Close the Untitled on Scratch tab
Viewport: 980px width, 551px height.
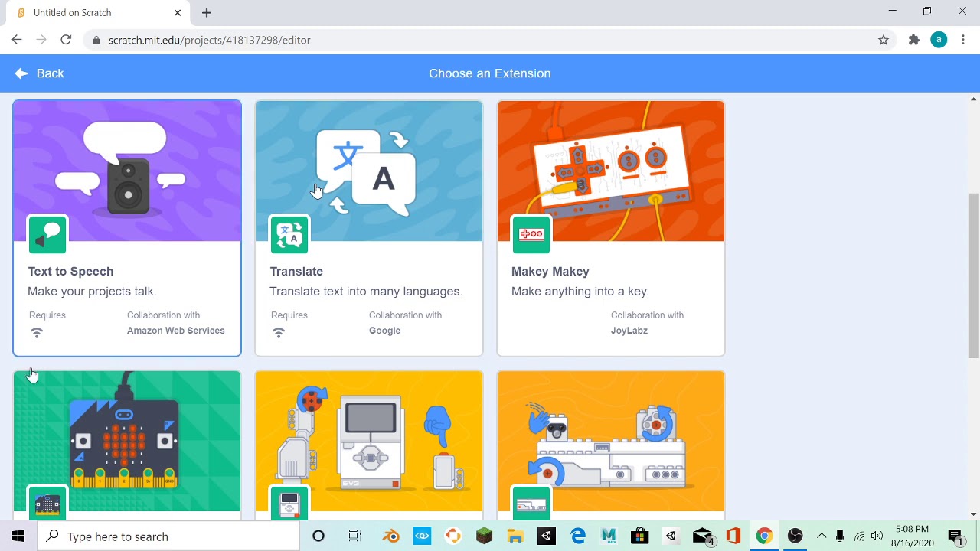[x=178, y=12]
